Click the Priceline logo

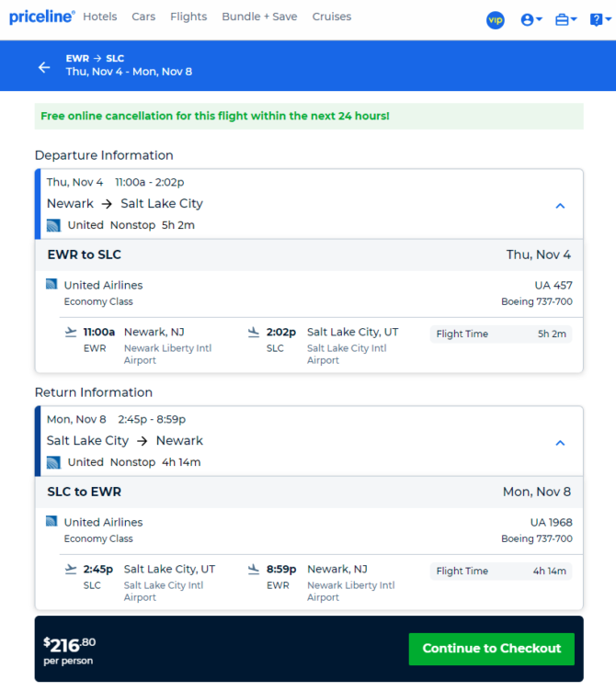(x=41, y=17)
